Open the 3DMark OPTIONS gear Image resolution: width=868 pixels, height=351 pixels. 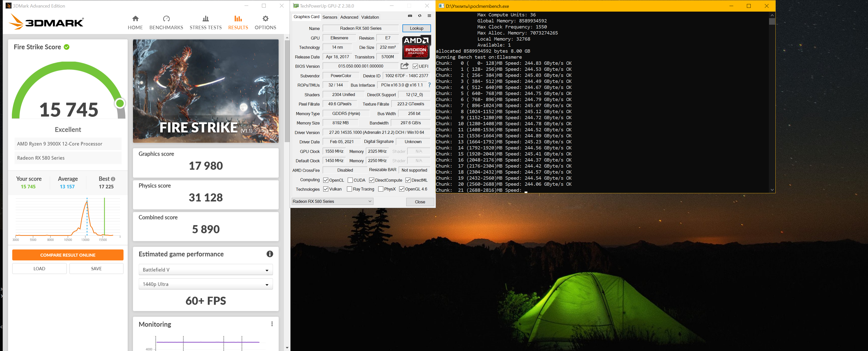pyautogui.click(x=265, y=19)
